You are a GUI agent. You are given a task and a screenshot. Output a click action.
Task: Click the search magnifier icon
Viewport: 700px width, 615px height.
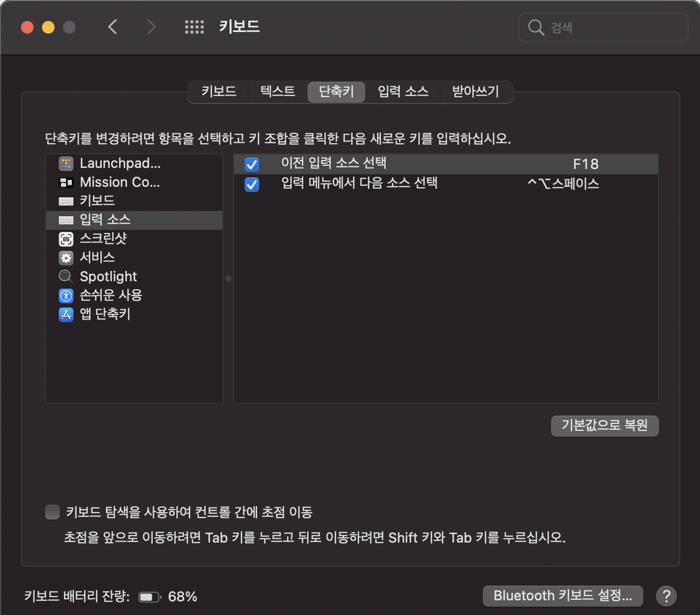pos(536,27)
